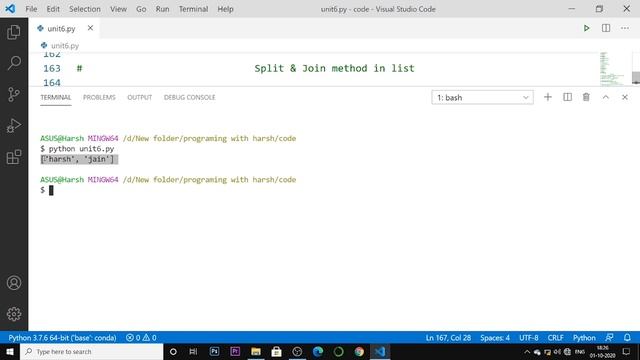Open the File menu

31,9
